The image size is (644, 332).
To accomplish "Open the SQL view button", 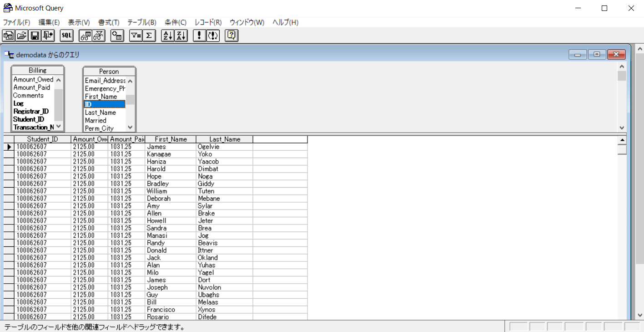I will click(66, 36).
